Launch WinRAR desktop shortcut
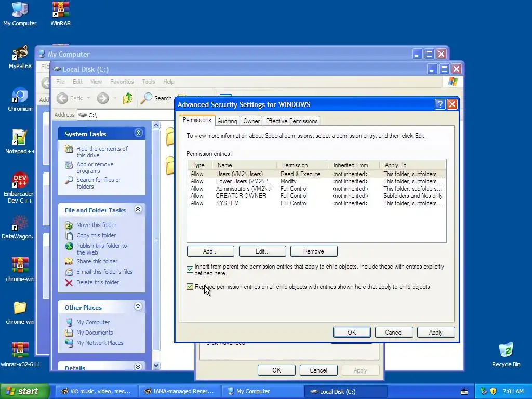 point(60,14)
